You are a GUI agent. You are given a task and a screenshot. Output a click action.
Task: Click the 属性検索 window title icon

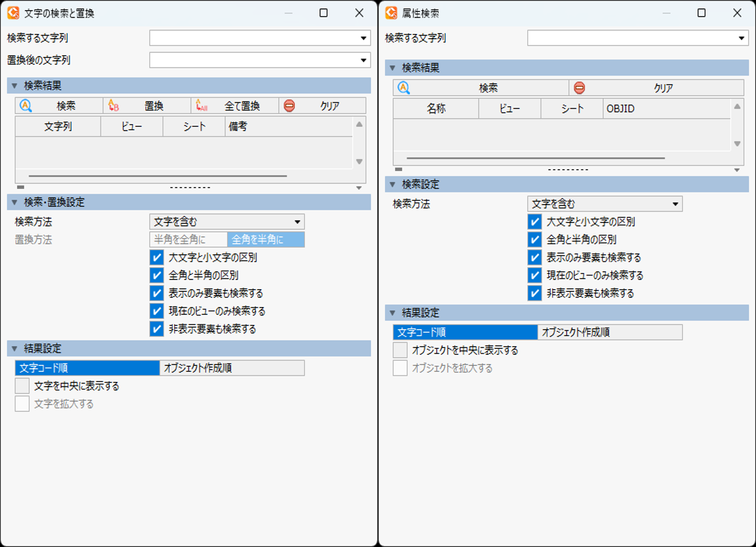[x=391, y=13]
